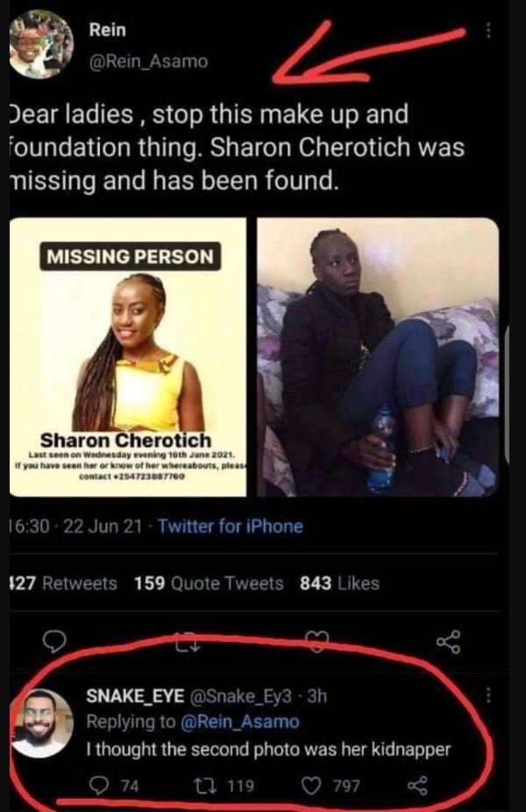The image size is (526, 812).
Task: Open the @Rein_Asamo handle in the header
Action: tap(148, 61)
